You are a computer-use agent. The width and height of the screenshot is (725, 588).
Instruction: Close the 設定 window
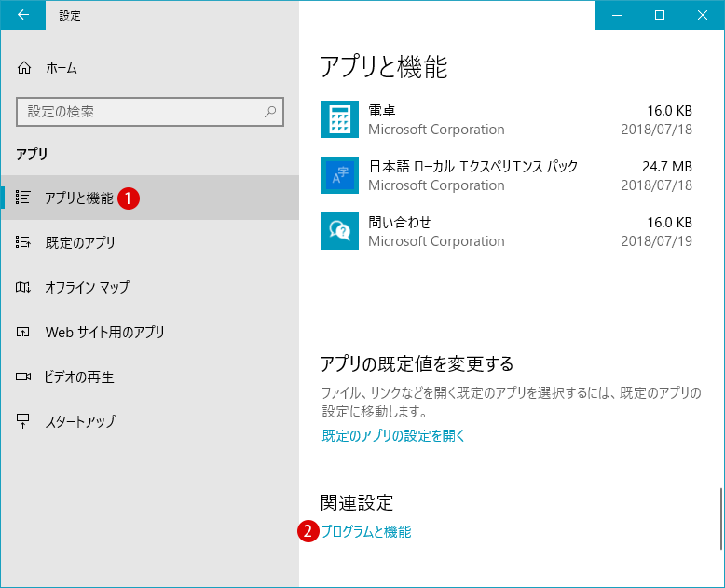pos(703,15)
